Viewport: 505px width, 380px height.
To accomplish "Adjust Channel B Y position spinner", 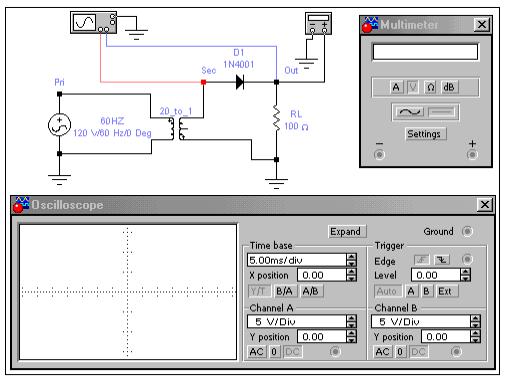I will (x=476, y=337).
